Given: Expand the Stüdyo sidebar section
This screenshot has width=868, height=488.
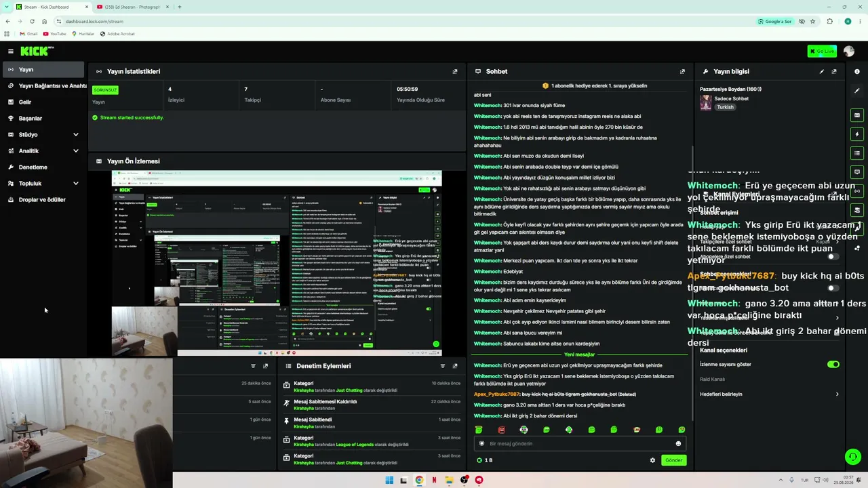Looking at the screenshot, I should pyautogui.click(x=43, y=135).
